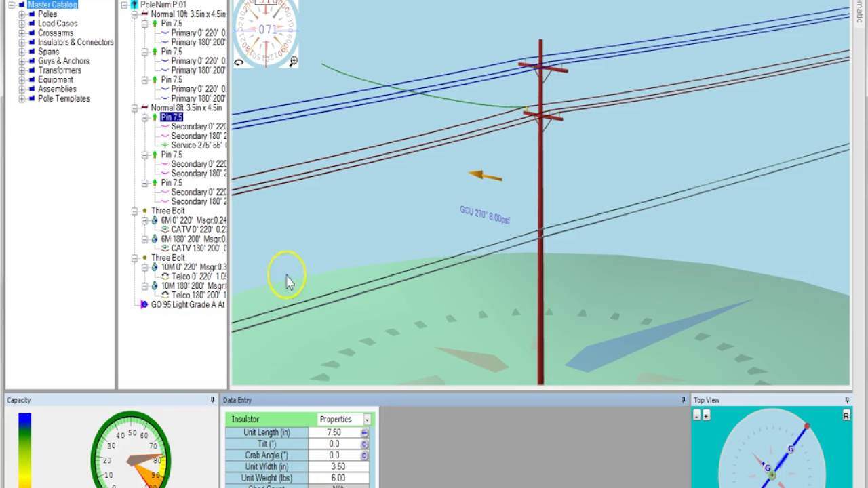Expand the Crossarms catalog node

click(22, 33)
